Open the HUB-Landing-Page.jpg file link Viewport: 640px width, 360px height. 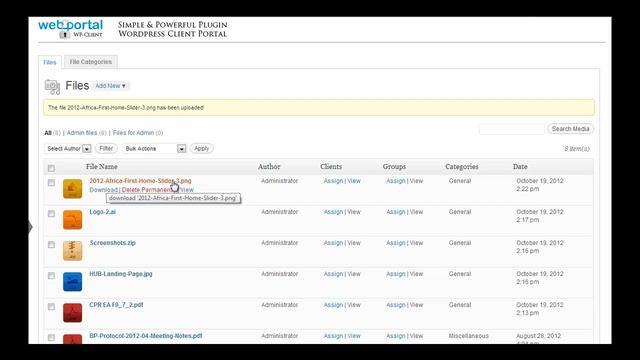point(121,274)
